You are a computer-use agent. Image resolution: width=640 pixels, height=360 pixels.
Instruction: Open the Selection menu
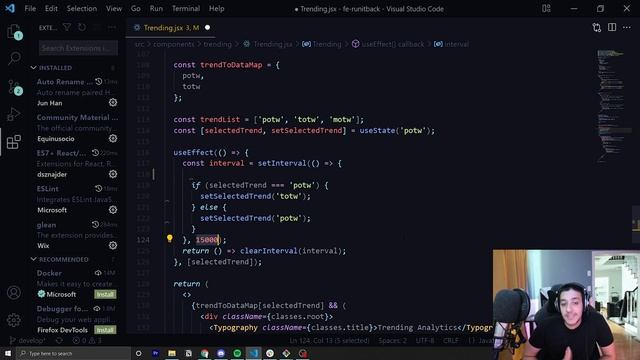point(82,9)
